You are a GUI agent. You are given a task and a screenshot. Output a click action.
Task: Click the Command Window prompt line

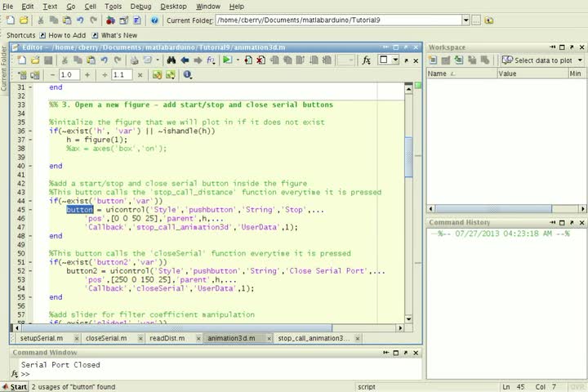tap(221, 374)
